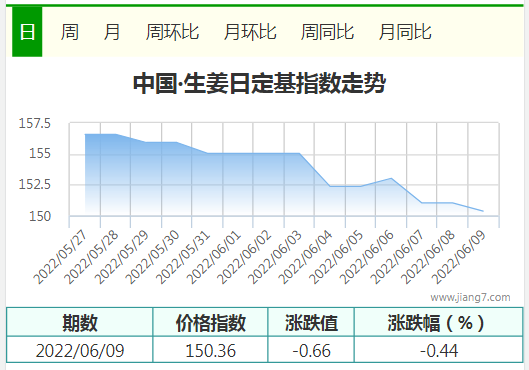Open the 周同比 tab
This screenshot has width=529, height=370.
click(x=327, y=32)
